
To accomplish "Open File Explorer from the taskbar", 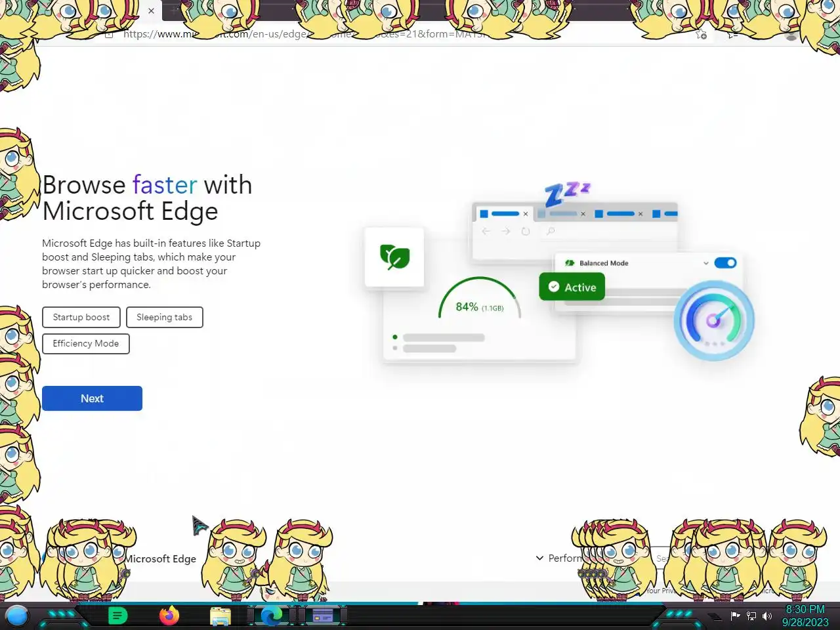I will [x=220, y=616].
